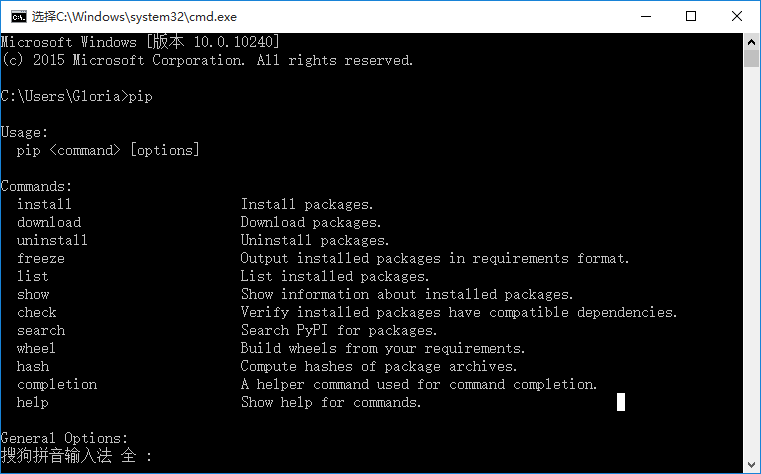The height and width of the screenshot is (474, 761).
Task: Click the 'search' command text
Action: (x=41, y=330)
